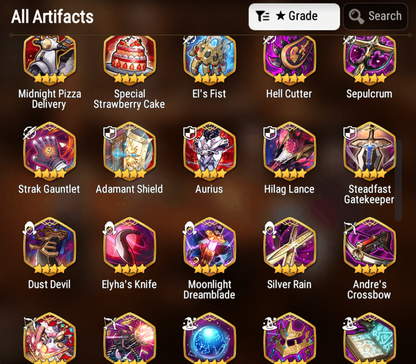The height and width of the screenshot is (364, 416).
Task: Click the Elyha's Knife artifact icon
Action: pyautogui.click(x=129, y=246)
